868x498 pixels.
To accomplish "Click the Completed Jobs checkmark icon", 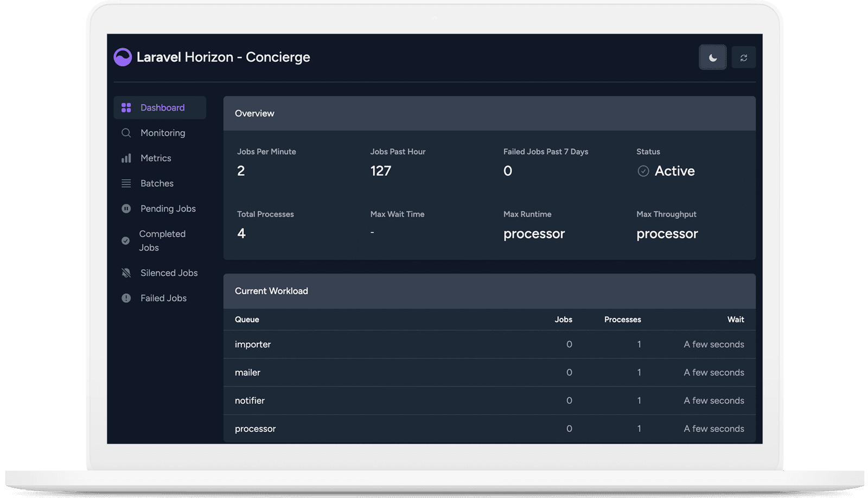I will pyautogui.click(x=126, y=240).
